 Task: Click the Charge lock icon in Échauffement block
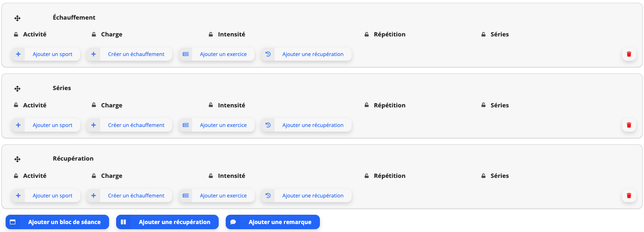[94, 35]
